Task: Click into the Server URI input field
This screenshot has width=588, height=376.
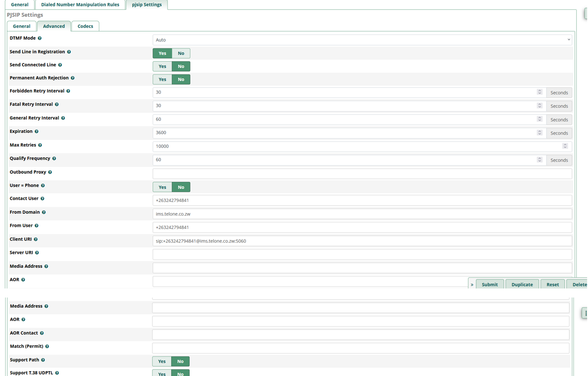Action: point(362,254)
